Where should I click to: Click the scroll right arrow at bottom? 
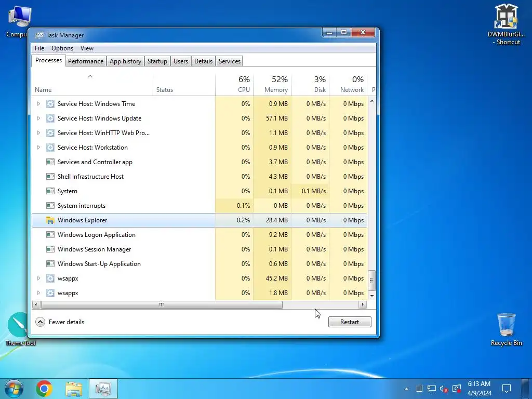363,304
